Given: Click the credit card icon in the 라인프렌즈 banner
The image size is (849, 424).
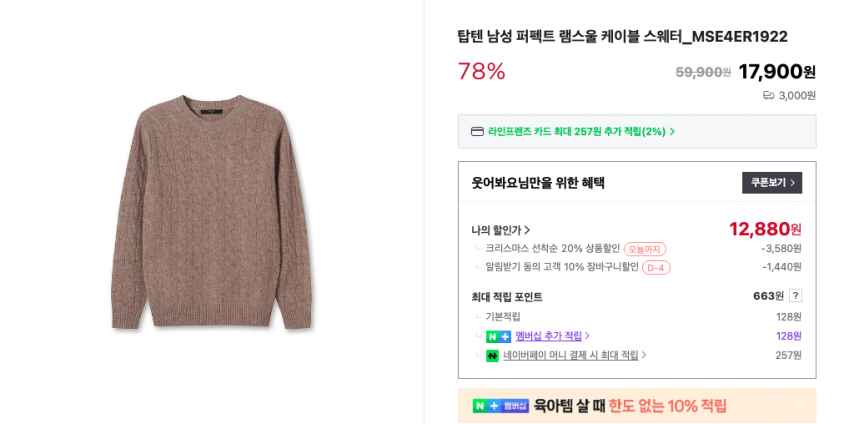Looking at the screenshot, I should tap(477, 132).
